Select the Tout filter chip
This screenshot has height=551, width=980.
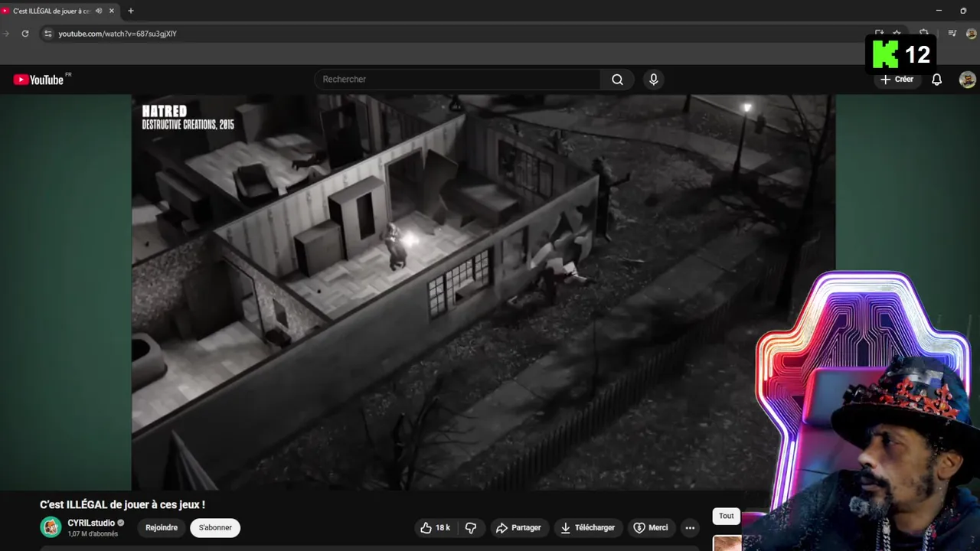click(x=727, y=516)
